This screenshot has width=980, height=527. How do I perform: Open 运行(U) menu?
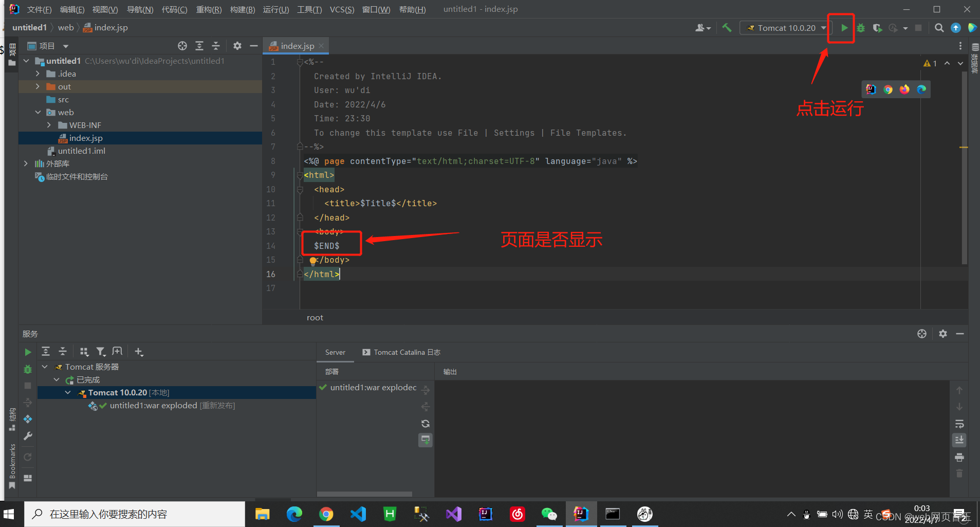pos(276,9)
